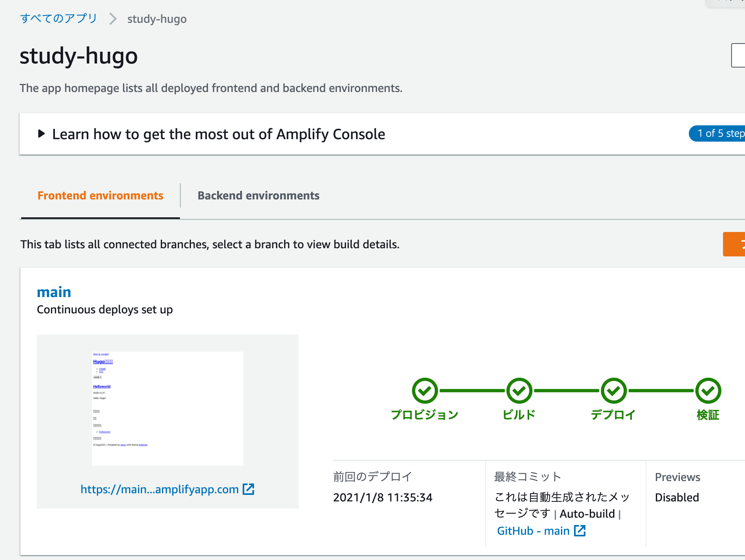Screen dimensions: 745x560
Task: Click the study-hugo page title
Action: coord(79,56)
